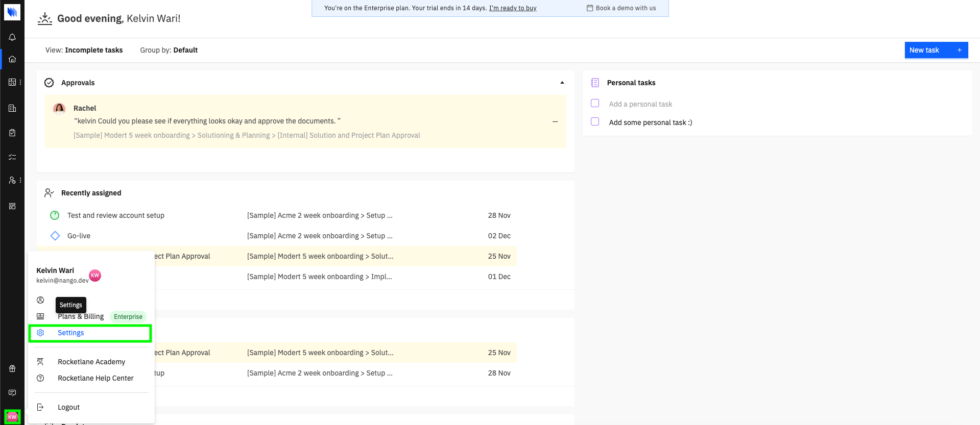Click the Add some personal task :) text
The width and height of the screenshot is (980, 425).
pos(651,122)
